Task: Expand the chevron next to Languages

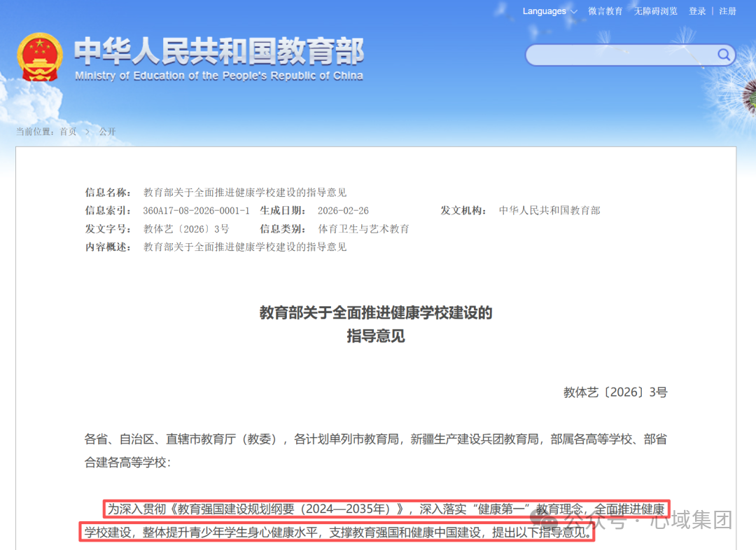Action: 573,11
